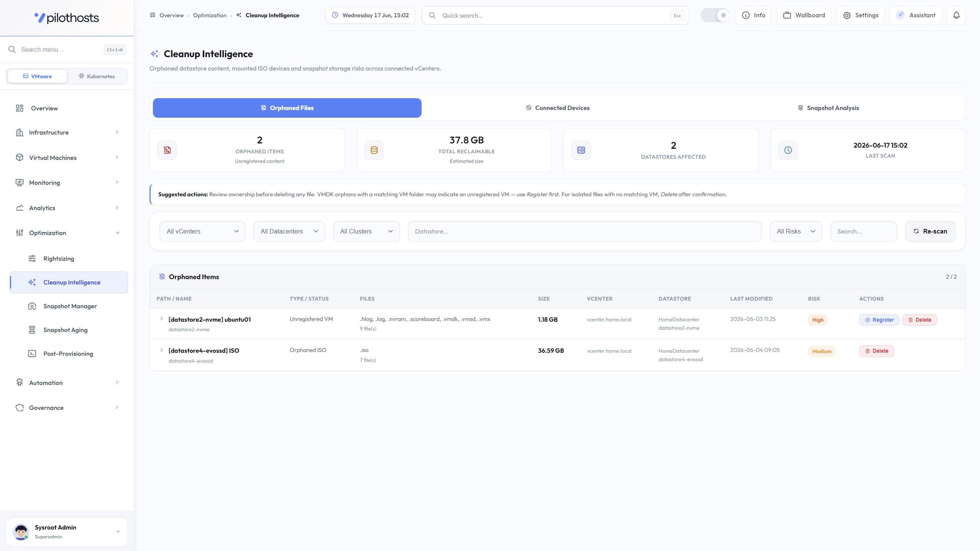Open Snapshot Manager in the sidebar
980x551 pixels.
coord(69,306)
